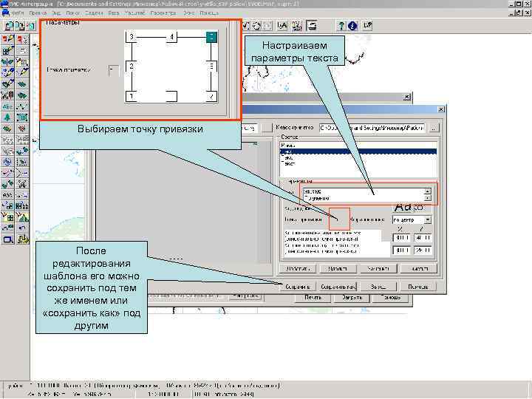Click the Выход button
The height and width of the screenshot is (399, 532).
coord(378,287)
